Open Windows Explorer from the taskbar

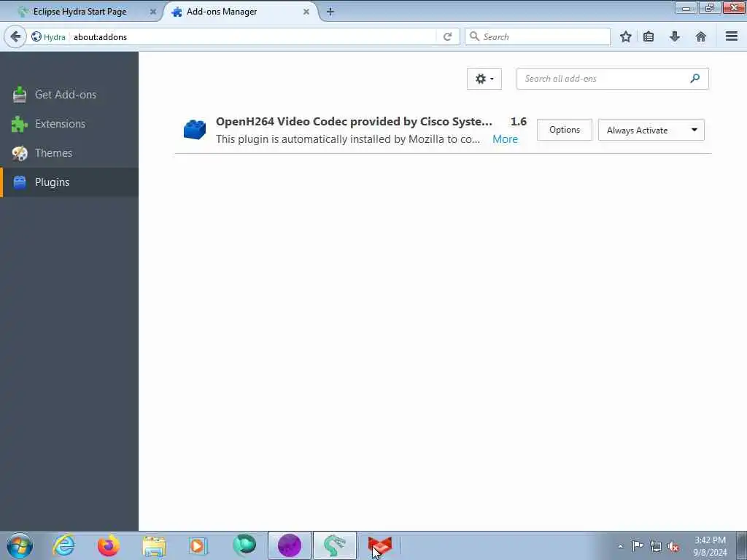point(154,545)
